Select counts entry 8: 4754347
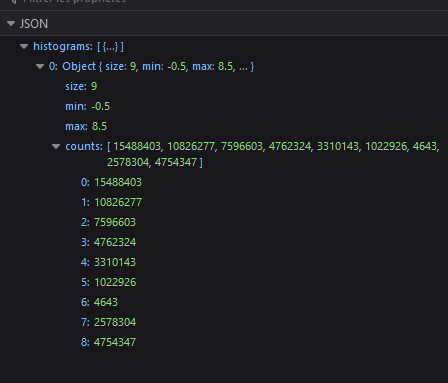 [x=224, y=342]
